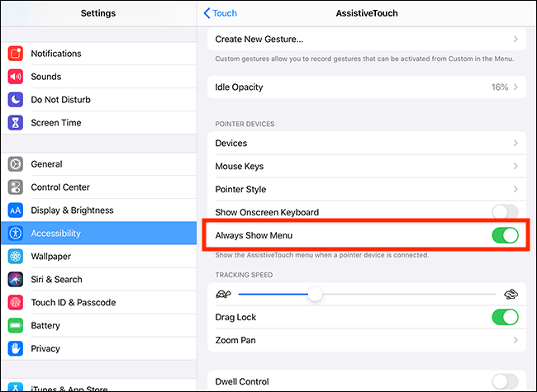Tap the Sounds speaker icon
The image size is (537, 392).
tap(16, 77)
